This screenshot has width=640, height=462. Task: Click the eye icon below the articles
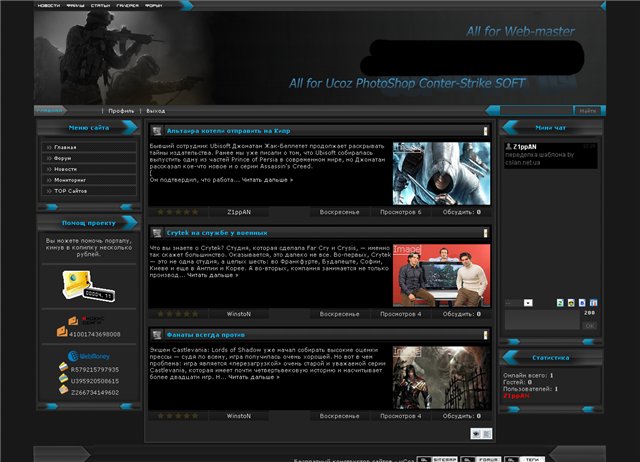pyautogui.click(x=476, y=433)
